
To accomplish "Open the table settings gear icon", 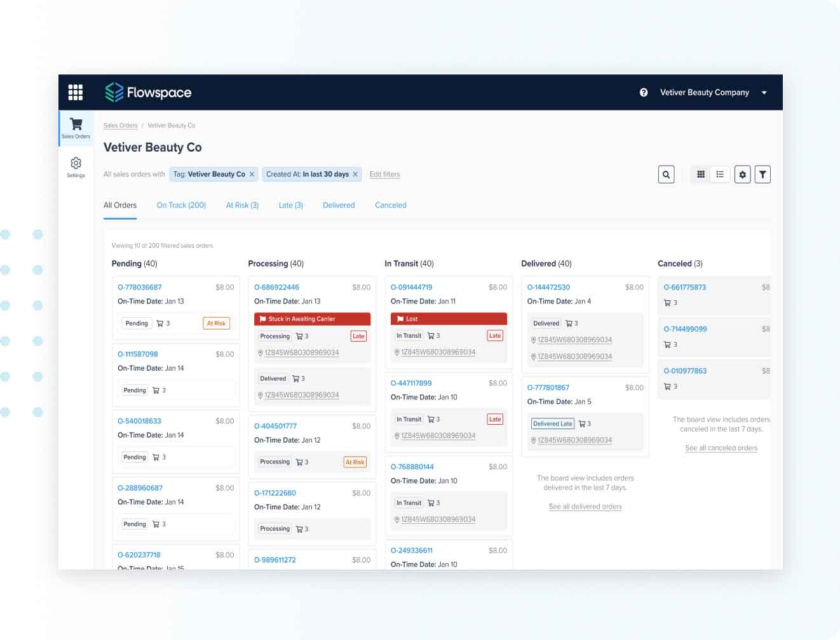I will (x=742, y=174).
